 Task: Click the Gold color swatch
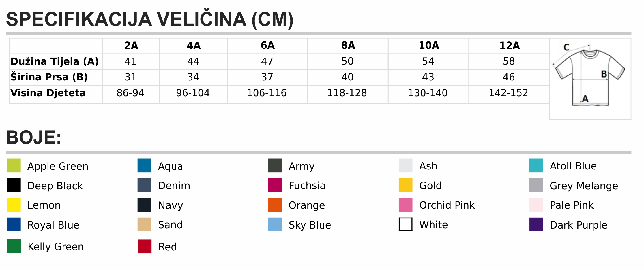click(x=406, y=185)
